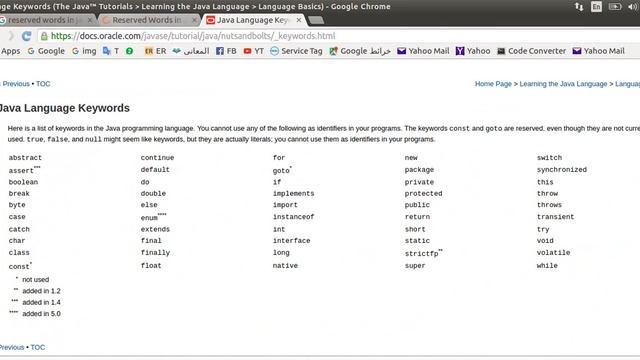
Task: Click the bottom TOC link
Action: pyautogui.click(x=38, y=347)
